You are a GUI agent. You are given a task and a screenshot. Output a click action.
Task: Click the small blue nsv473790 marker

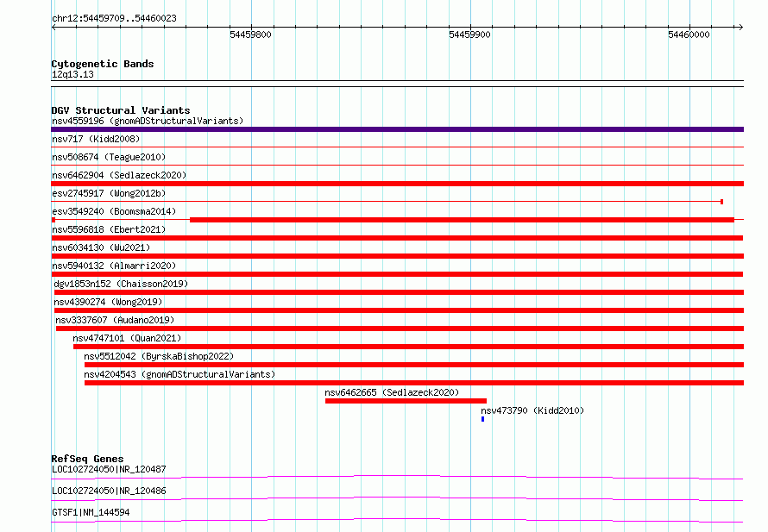pos(483,419)
